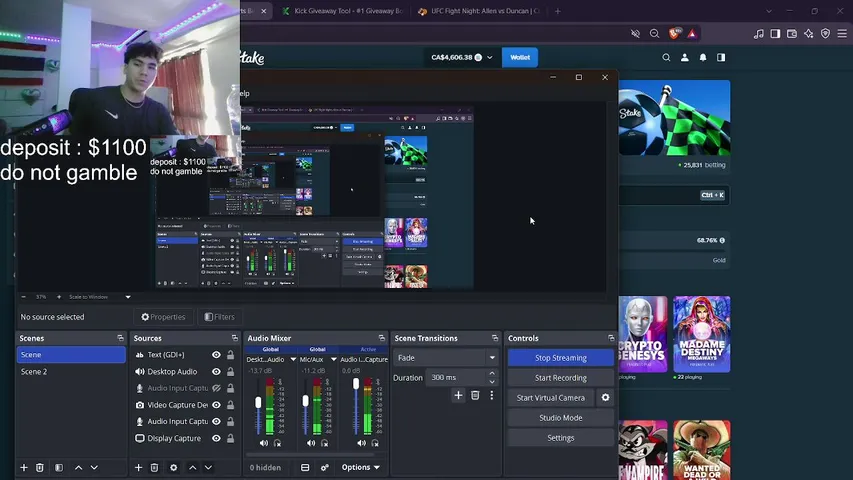Switch to Kick Giveaway Tool browser tab
This screenshot has height=480, width=853.
(x=343, y=11)
